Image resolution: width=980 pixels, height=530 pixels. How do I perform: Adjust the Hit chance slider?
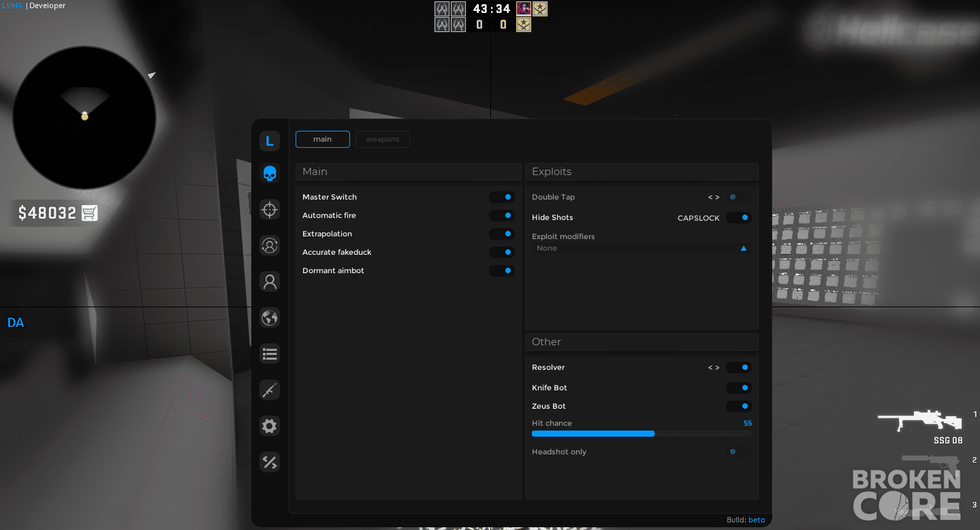642,433
